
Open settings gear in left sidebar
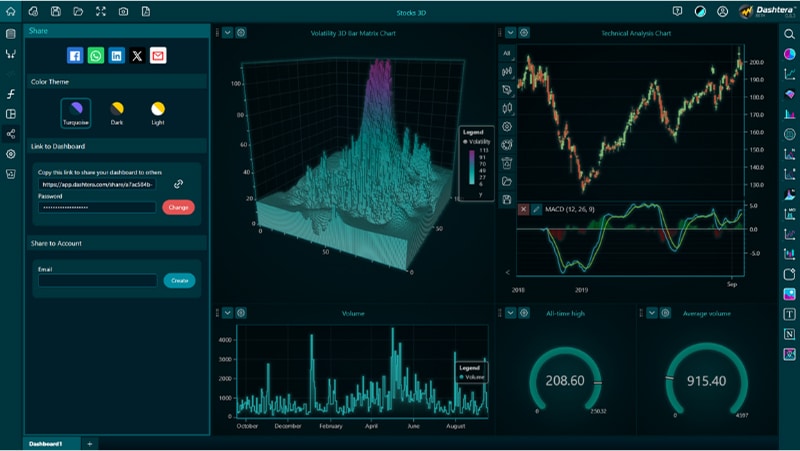[11, 154]
